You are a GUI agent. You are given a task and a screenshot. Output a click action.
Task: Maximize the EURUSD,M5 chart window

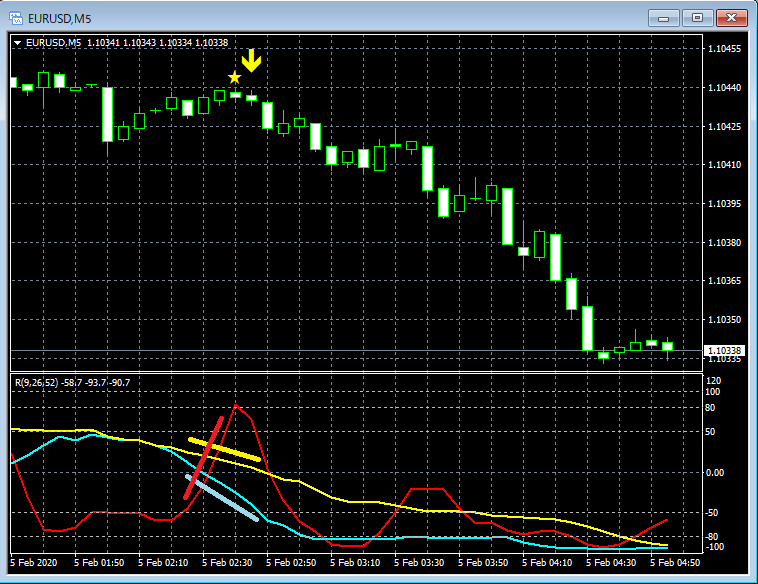click(x=697, y=18)
